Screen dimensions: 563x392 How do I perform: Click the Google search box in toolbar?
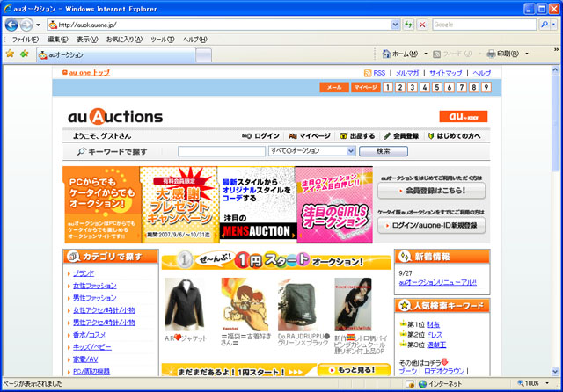coord(484,25)
